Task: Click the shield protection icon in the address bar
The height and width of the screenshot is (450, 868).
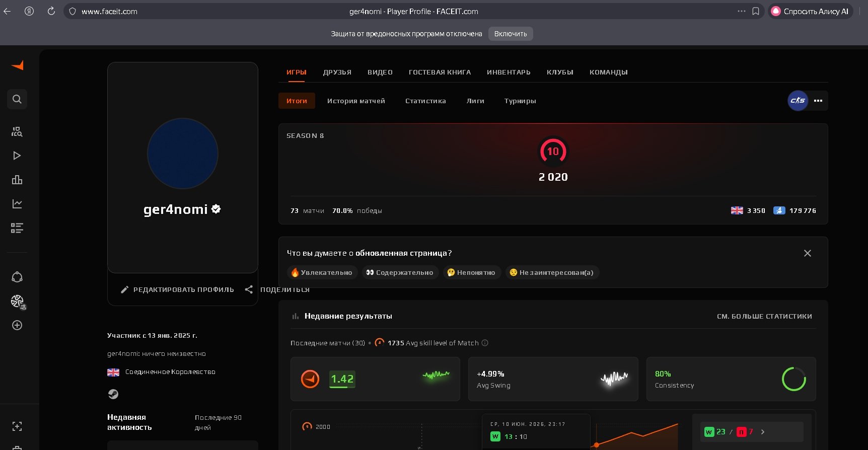Action: pyautogui.click(x=73, y=11)
